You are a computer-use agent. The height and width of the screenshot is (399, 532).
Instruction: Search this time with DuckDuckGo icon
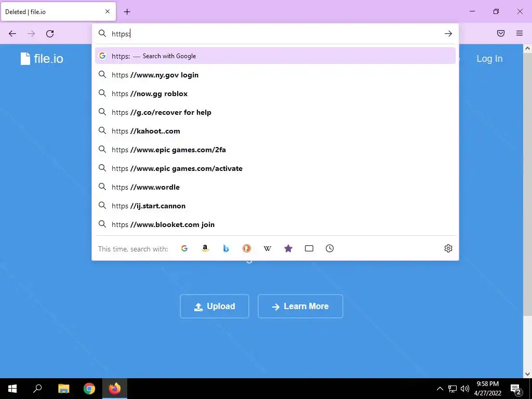click(247, 248)
